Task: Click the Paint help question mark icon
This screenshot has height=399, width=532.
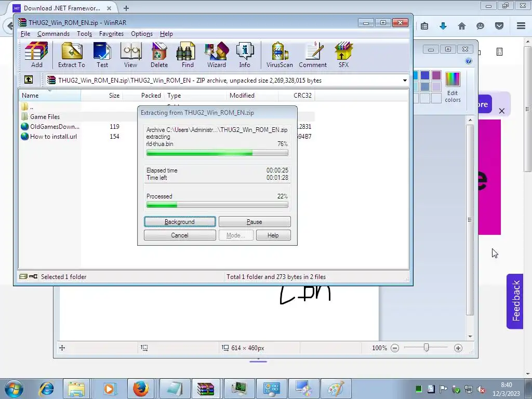Action: [x=469, y=61]
